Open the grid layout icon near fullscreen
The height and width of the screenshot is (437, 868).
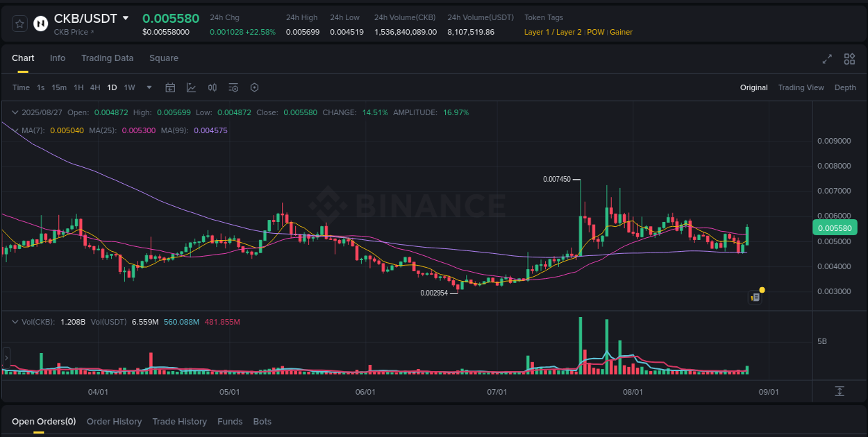tap(849, 59)
